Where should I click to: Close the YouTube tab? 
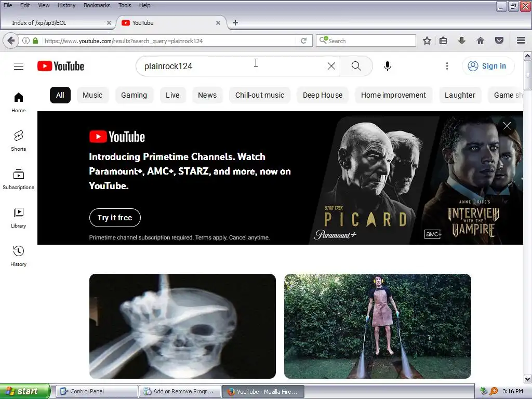[x=218, y=23]
